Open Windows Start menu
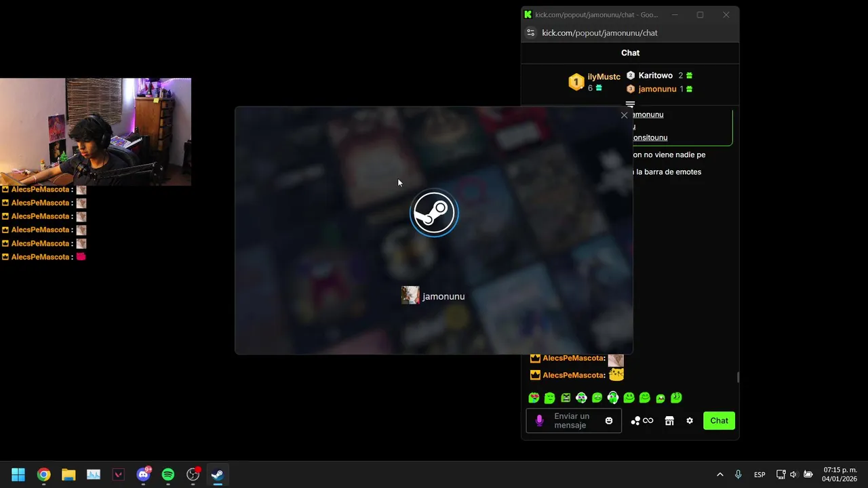Image resolution: width=868 pixels, height=488 pixels. click(x=18, y=474)
